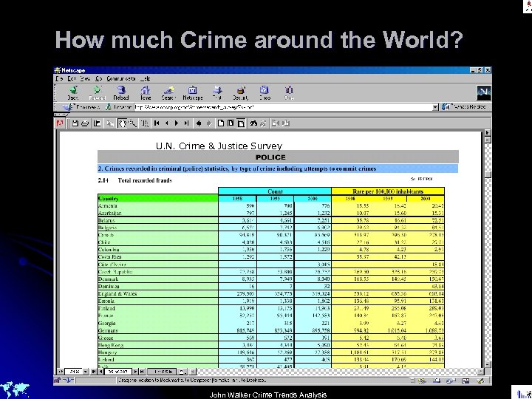Select the Acrobat text selection tool
This screenshot has width=532, height=399.
tap(145, 123)
